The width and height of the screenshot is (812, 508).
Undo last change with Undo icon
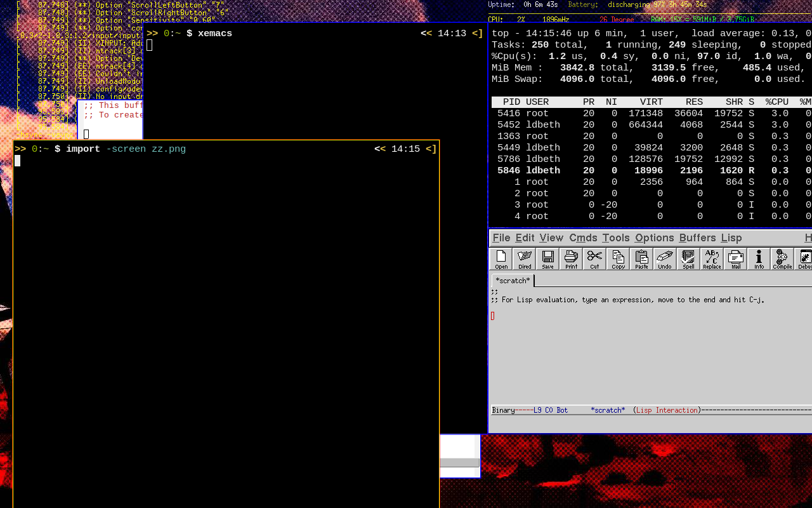(x=665, y=259)
